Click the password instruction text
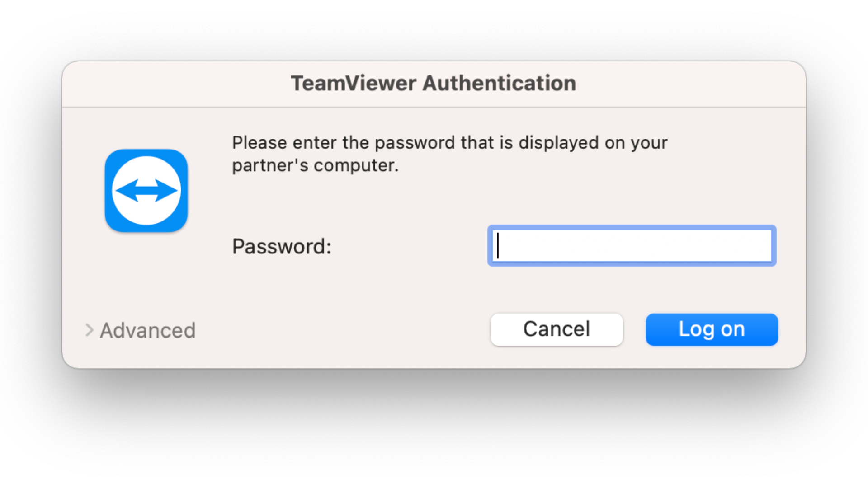868x488 pixels. tap(449, 154)
